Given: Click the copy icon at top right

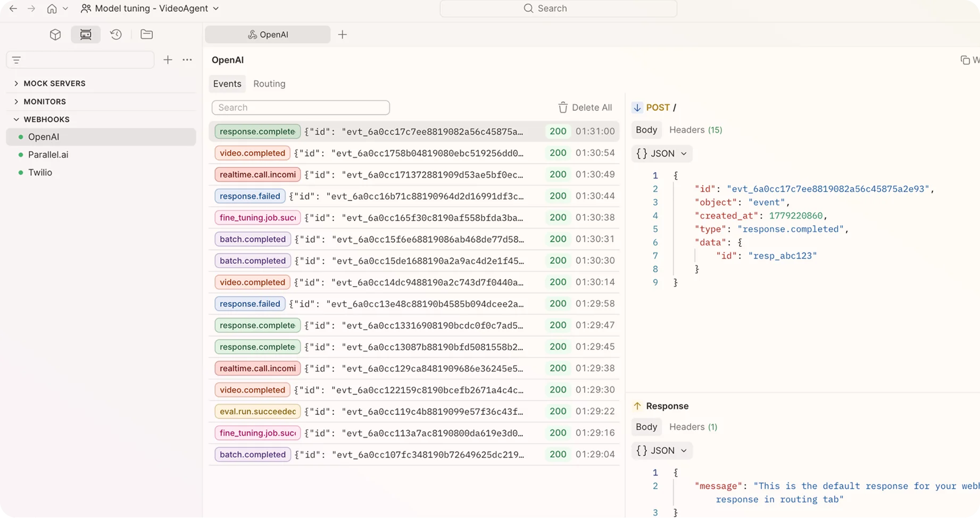Looking at the screenshot, I should (x=965, y=60).
